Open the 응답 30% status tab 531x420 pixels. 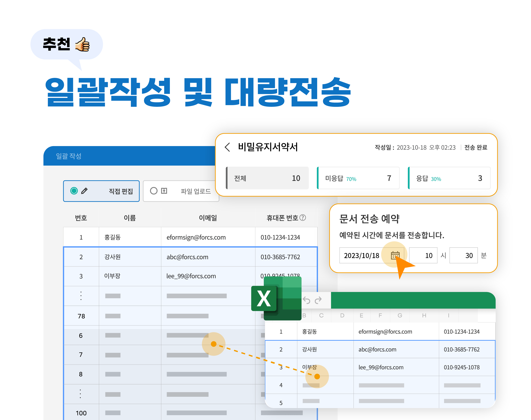point(449,178)
